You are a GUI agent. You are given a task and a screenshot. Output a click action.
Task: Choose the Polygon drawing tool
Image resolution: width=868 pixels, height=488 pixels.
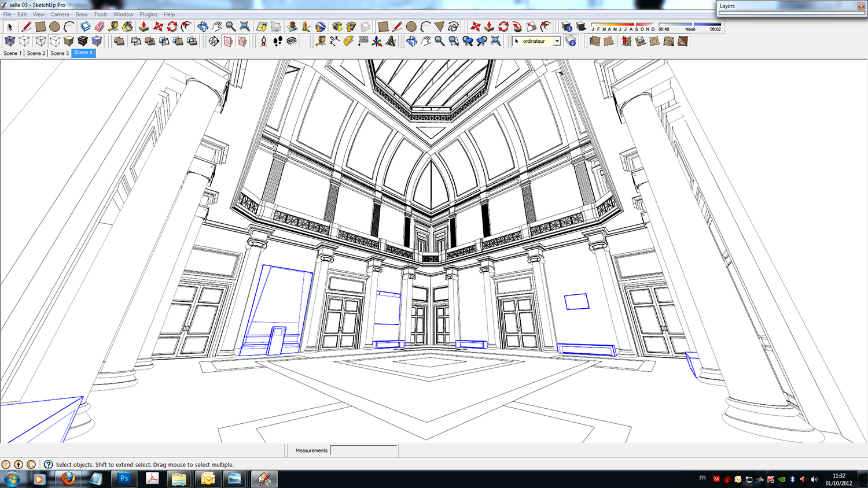439,27
